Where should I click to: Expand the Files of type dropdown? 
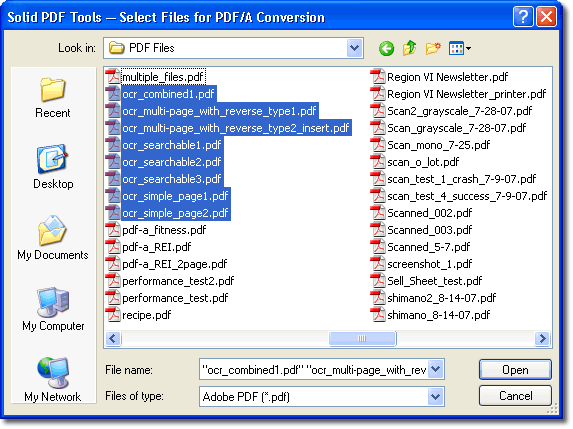pos(436,396)
